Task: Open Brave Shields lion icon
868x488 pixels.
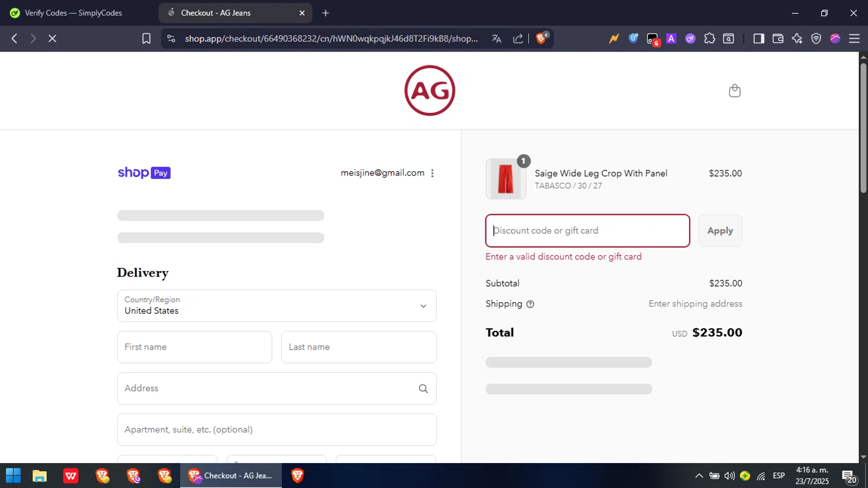Action: [x=542, y=38]
